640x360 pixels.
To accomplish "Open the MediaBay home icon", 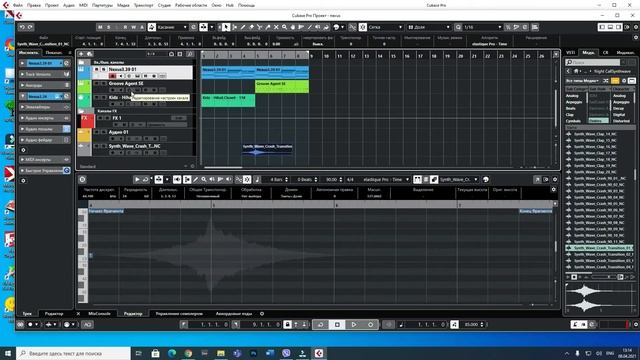I will (x=576, y=71).
